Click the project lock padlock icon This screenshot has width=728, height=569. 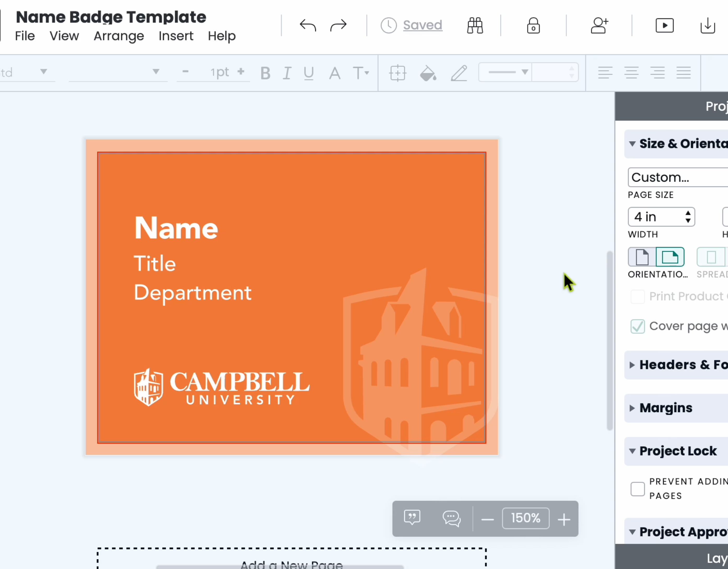tap(533, 25)
